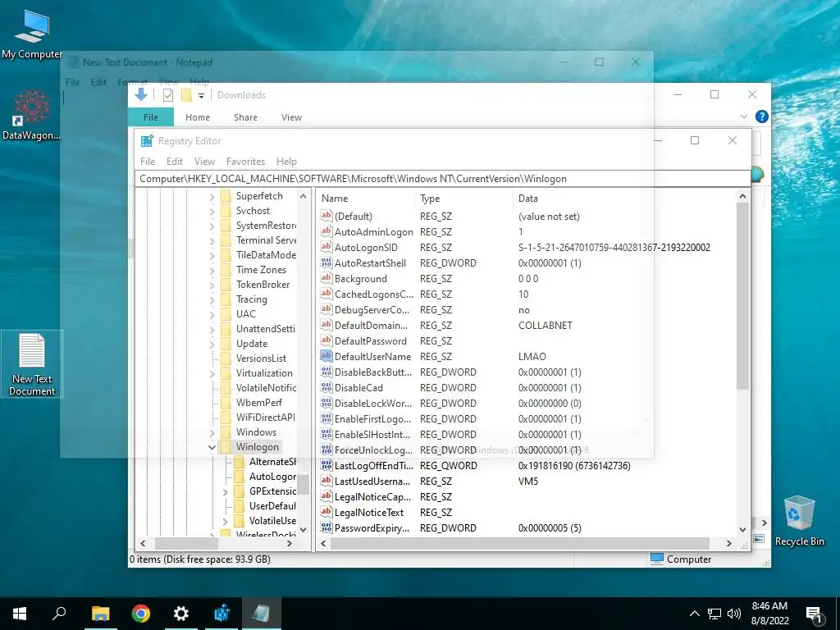Open the volume speaker tray icon
The height and width of the screenshot is (630, 840).
pos(733,614)
